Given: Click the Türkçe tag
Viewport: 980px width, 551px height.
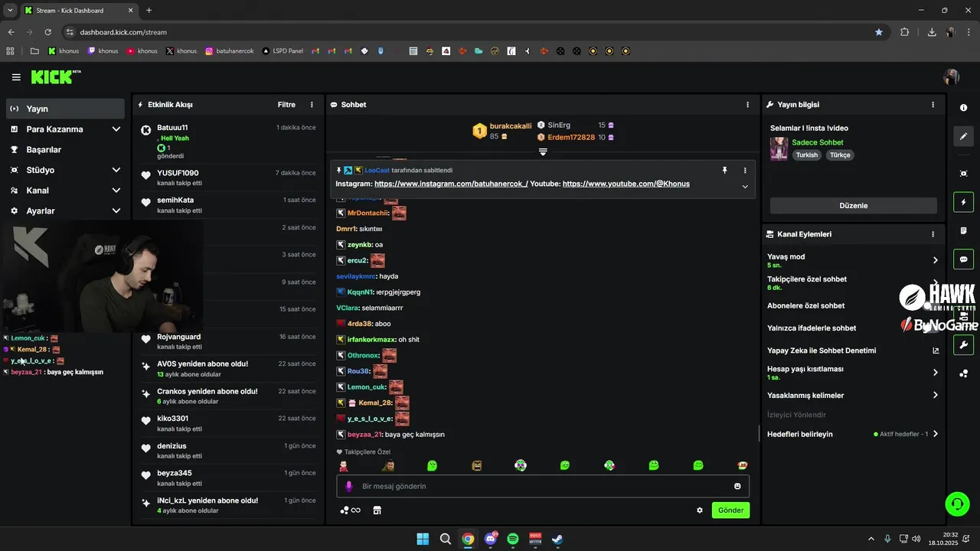Looking at the screenshot, I should [840, 155].
